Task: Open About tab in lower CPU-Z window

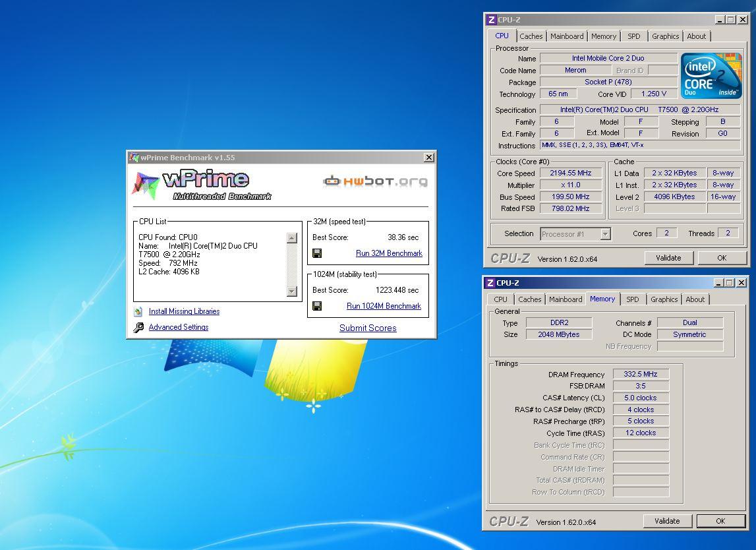Action: coord(695,299)
